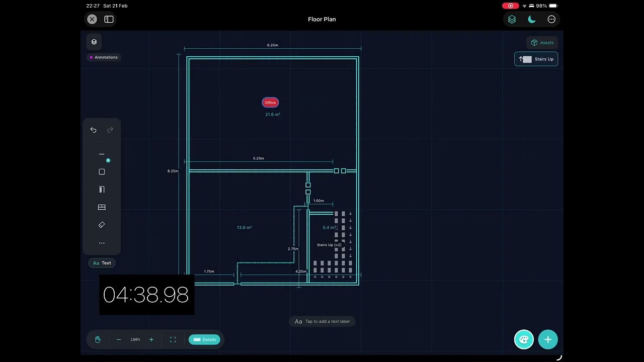
Task: Select the window tool
Action: (x=102, y=207)
